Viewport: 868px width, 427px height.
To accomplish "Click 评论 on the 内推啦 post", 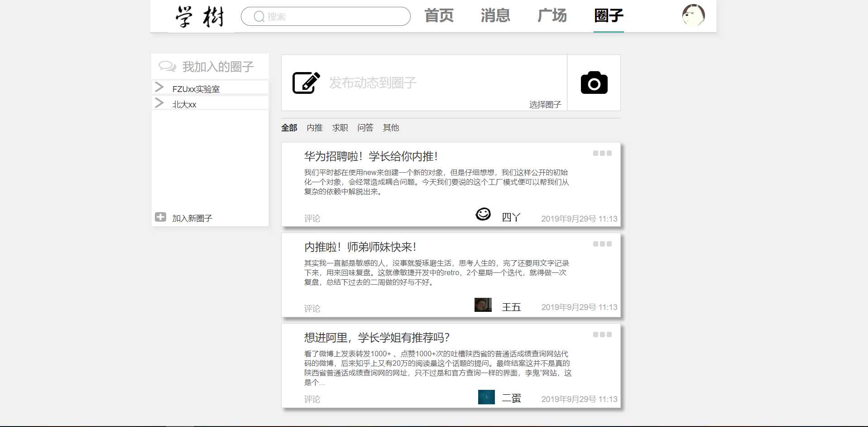I will (x=312, y=309).
